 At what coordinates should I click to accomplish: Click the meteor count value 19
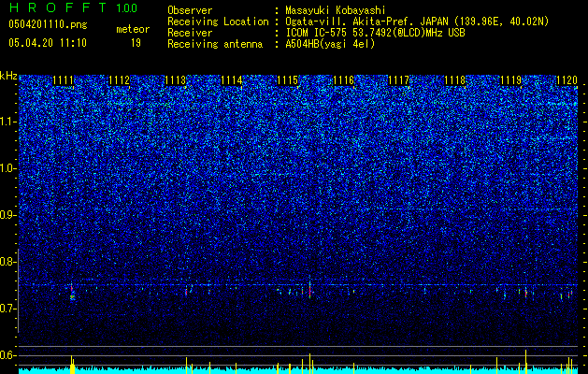[136, 43]
